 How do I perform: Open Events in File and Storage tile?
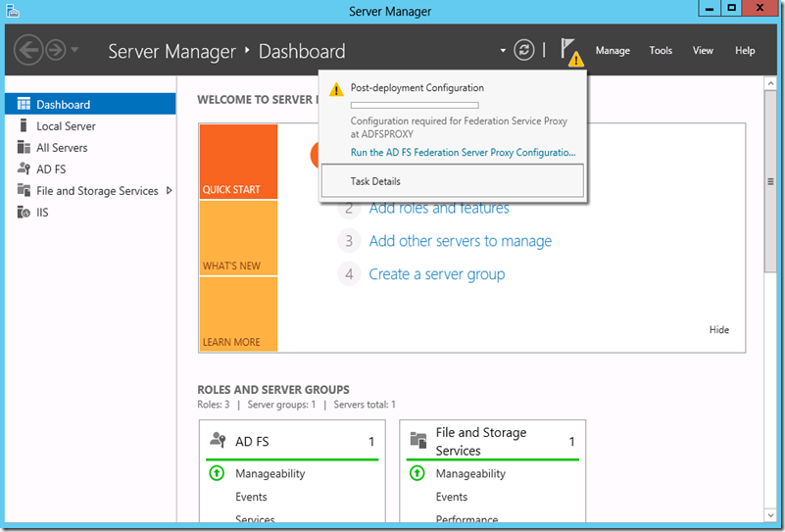(x=451, y=497)
